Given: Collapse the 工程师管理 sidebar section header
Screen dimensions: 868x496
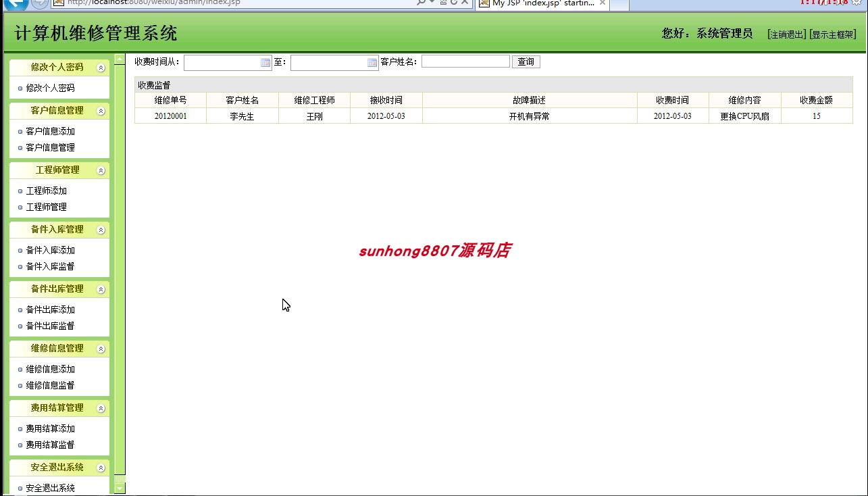Looking at the screenshot, I should click(x=101, y=170).
